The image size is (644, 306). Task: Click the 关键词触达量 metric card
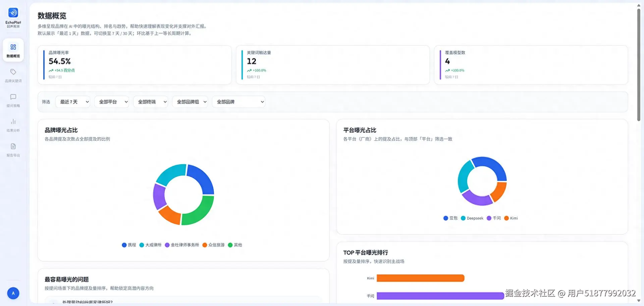(x=333, y=65)
